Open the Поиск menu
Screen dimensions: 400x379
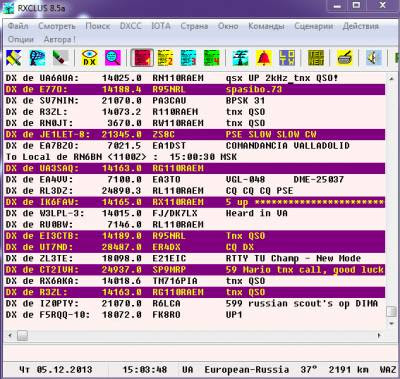point(98,26)
